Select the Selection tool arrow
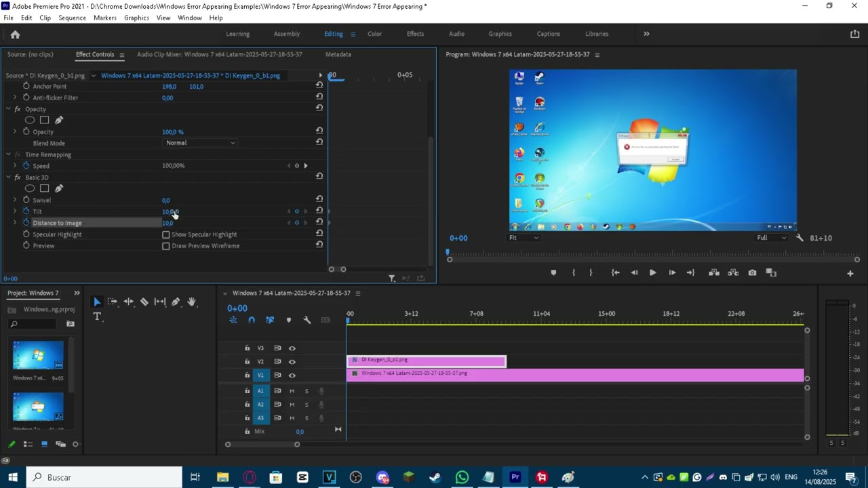The width and height of the screenshot is (868, 488). click(96, 302)
